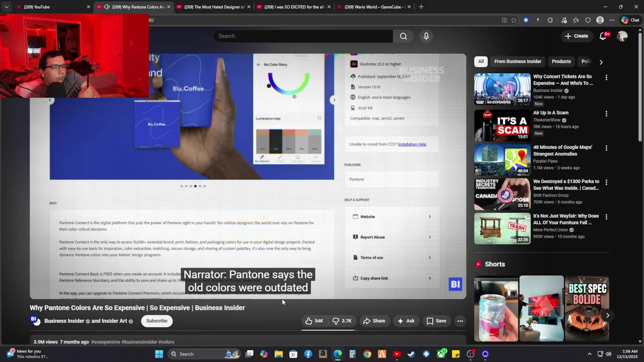This screenshot has width=644, height=362.
Task: Open Copilot Chat in the browser toolbar
Action: (630, 20)
